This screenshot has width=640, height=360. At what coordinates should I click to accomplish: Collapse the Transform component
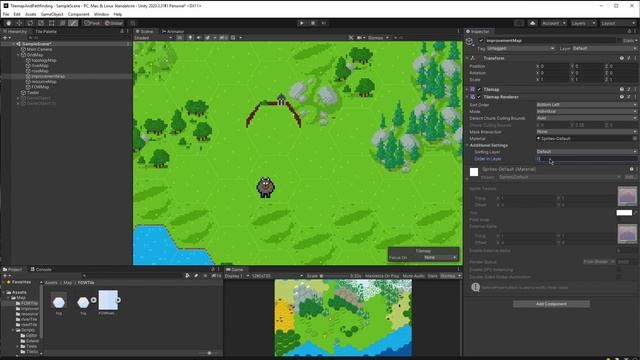(x=467, y=58)
